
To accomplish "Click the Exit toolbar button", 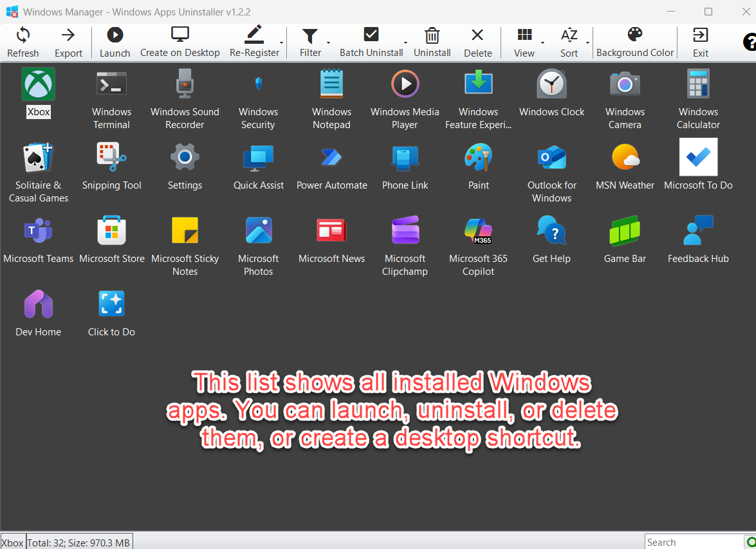I will coord(700,42).
